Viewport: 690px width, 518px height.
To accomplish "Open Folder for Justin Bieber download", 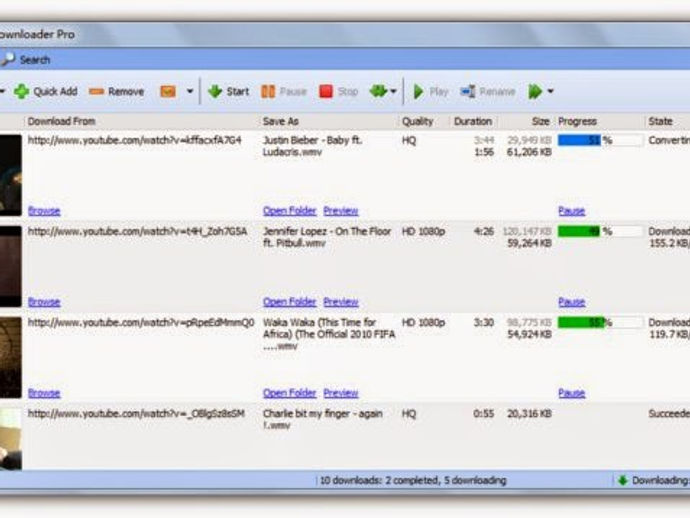I will pyautogui.click(x=290, y=211).
